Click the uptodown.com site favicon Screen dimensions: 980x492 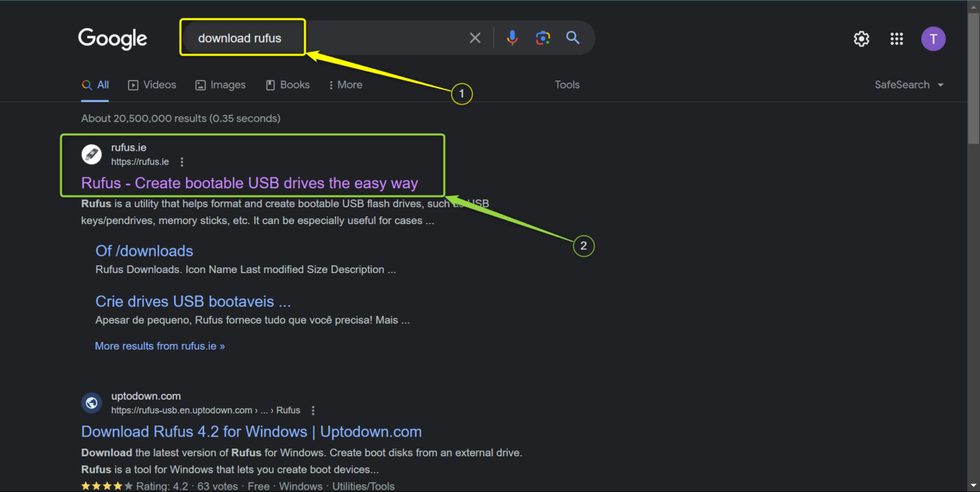(91, 403)
